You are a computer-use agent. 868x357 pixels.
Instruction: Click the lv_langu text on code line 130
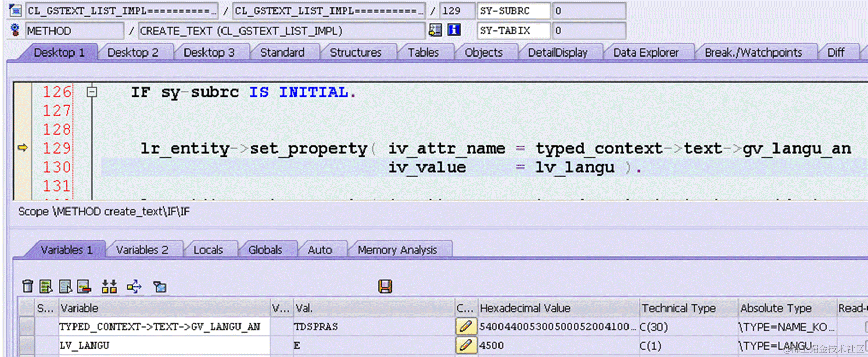pos(575,167)
